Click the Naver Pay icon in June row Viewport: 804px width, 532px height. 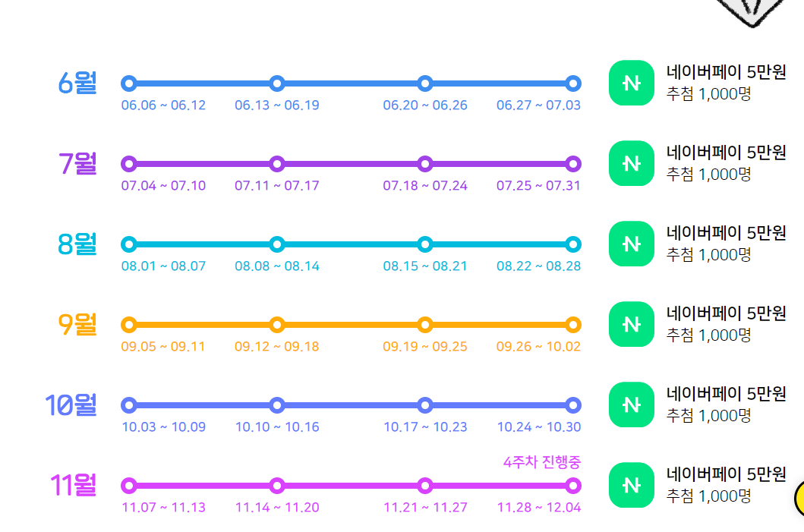click(x=631, y=83)
